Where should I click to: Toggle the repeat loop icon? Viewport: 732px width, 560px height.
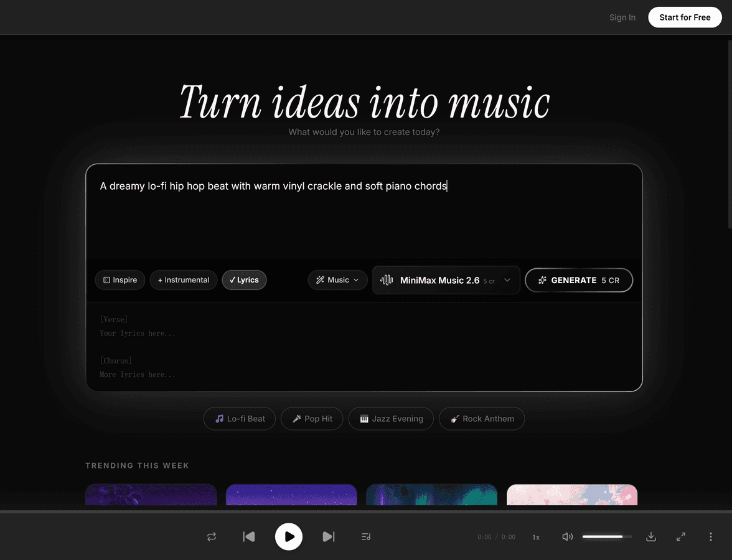click(x=212, y=536)
